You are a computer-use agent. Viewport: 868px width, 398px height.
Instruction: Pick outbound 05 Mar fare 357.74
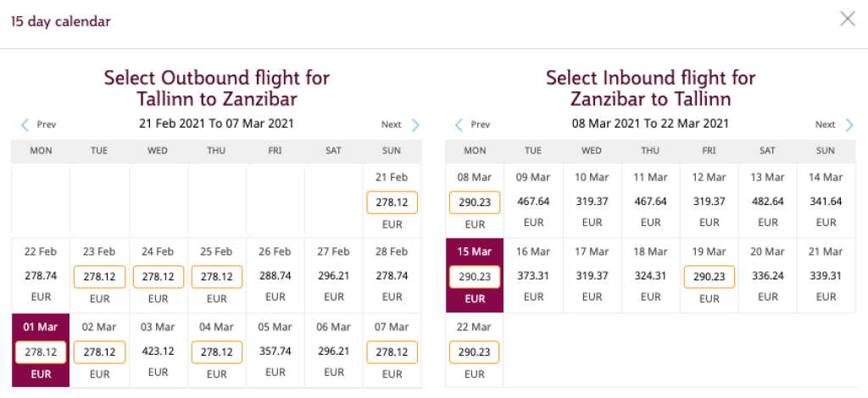275,351
